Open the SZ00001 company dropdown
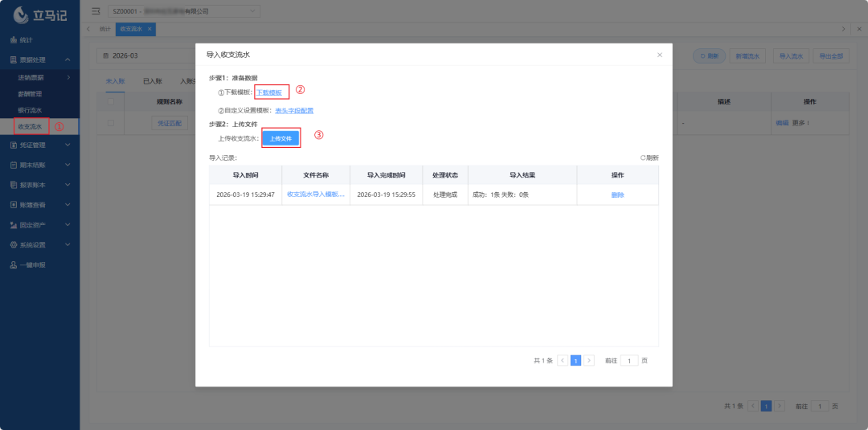 point(183,11)
